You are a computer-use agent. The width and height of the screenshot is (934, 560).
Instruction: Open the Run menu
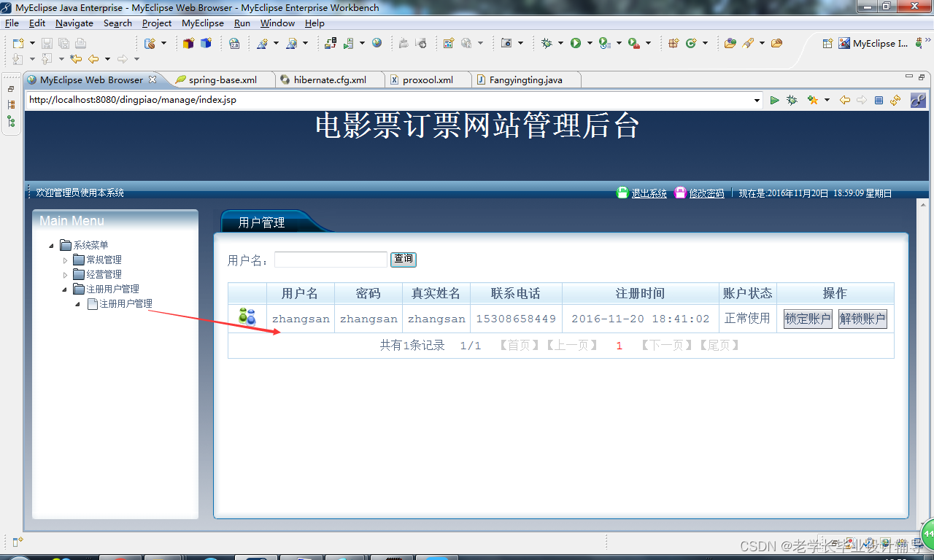(242, 23)
